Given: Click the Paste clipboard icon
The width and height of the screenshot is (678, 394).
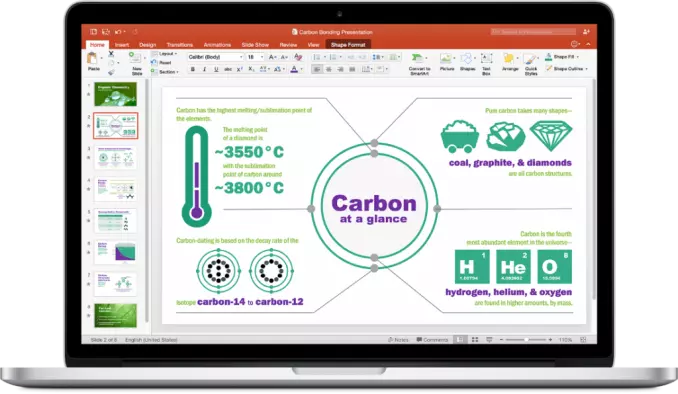Looking at the screenshot, I should [x=92, y=58].
